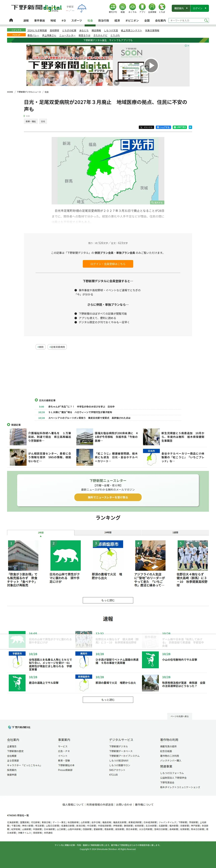
Task: Click ログイン・会員登録はこちら button
Action: (108, 264)
